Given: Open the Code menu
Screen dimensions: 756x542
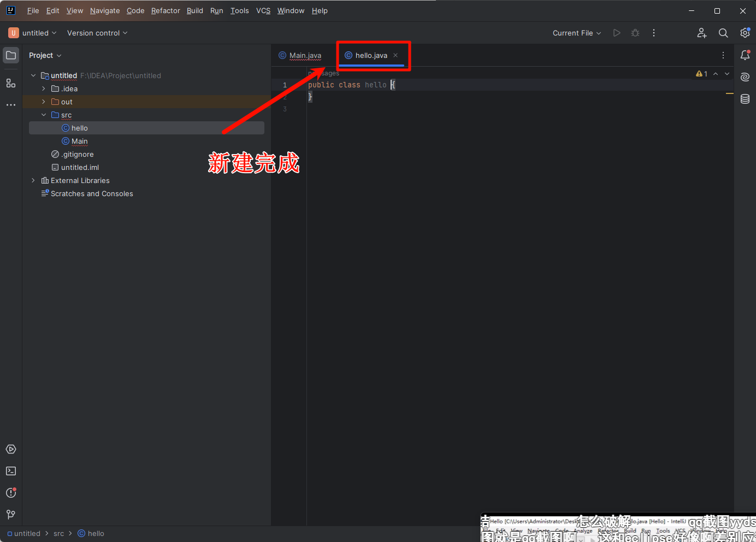Looking at the screenshot, I should [135, 10].
